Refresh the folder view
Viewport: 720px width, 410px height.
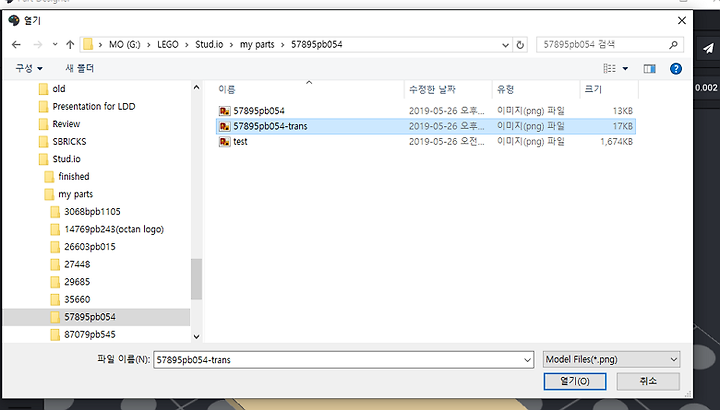coord(520,45)
